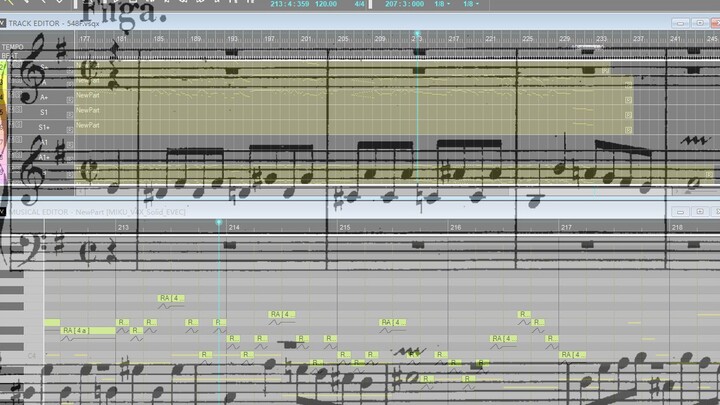Click the small icon right of S1+ track name
The height and width of the screenshot is (405, 720).
point(70,130)
